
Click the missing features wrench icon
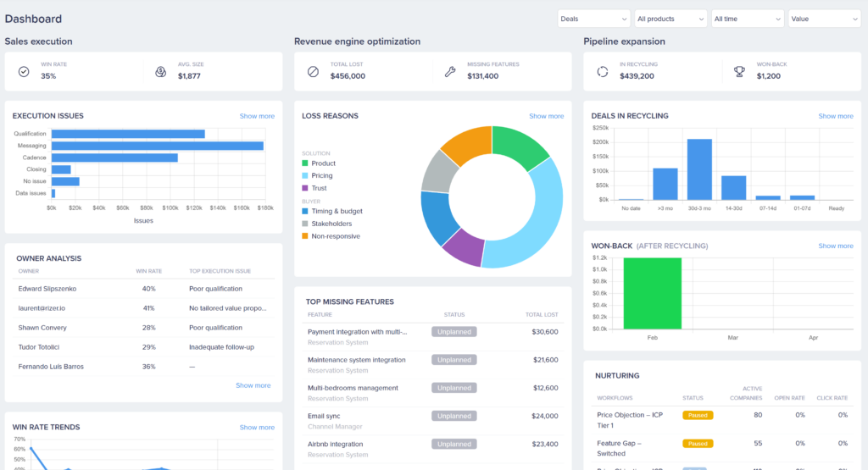(x=450, y=72)
